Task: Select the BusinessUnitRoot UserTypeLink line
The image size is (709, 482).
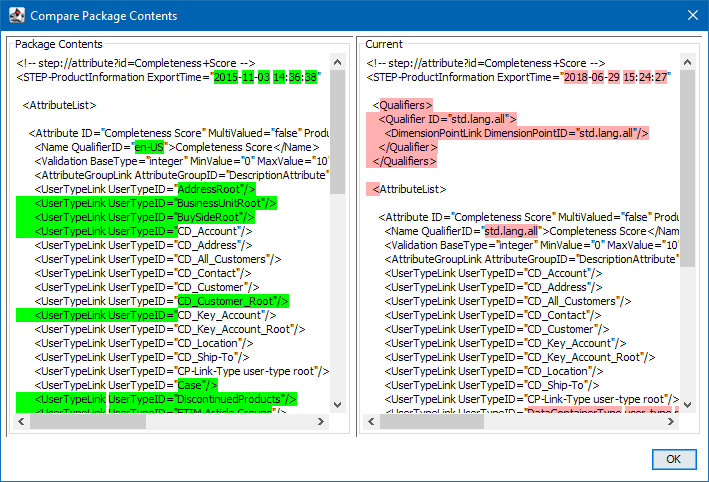Action: coord(156,203)
